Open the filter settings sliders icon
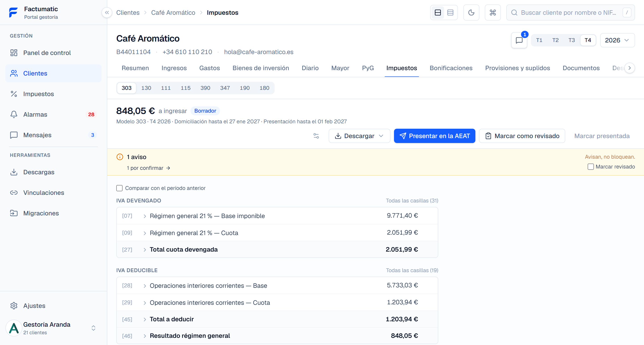The image size is (644, 345). pyautogui.click(x=316, y=136)
